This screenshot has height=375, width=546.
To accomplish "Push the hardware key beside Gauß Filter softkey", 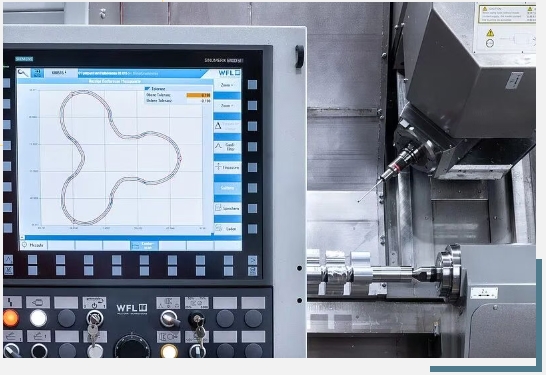I will (252, 147).
